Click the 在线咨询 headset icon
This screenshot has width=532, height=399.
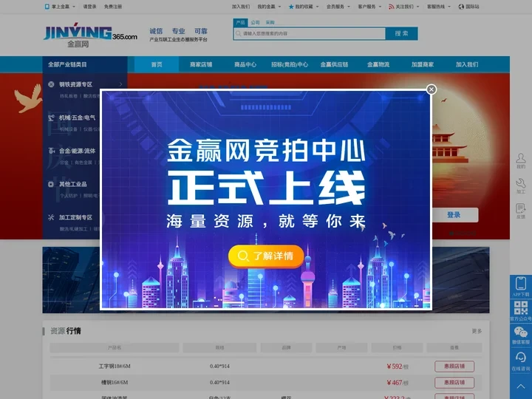[521, 358]
